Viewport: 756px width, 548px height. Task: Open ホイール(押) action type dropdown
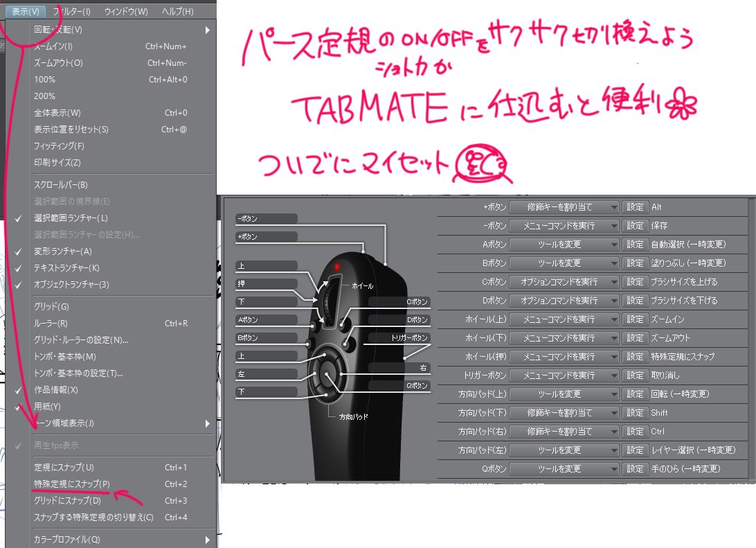tap(564, 357)
